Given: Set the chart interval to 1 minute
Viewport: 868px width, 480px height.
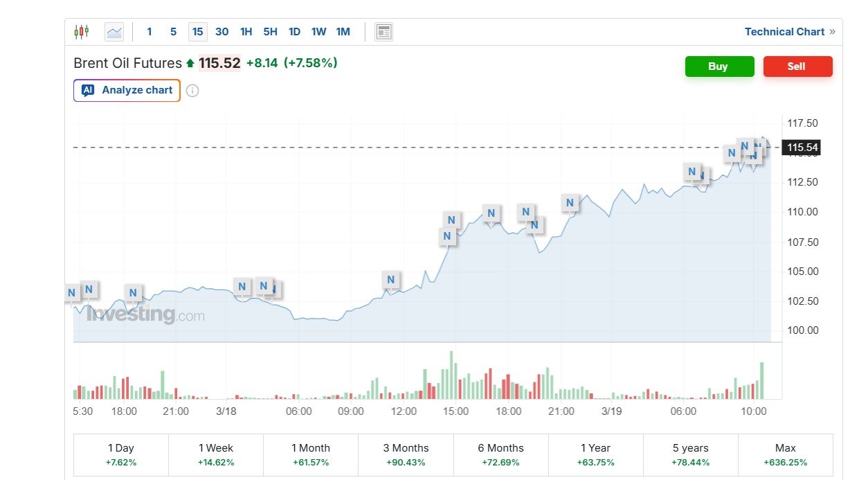Looking at the screenshot, I should click(150, 32).
